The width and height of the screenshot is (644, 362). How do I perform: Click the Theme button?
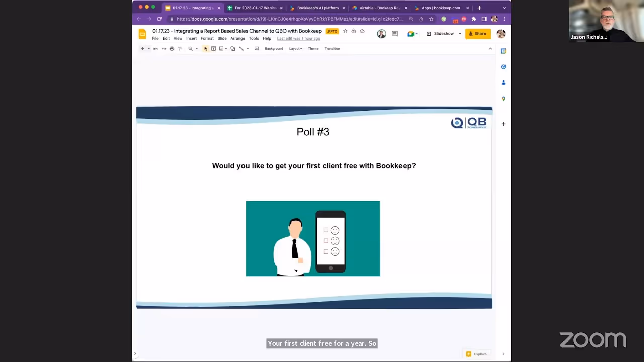coord(313,49)
